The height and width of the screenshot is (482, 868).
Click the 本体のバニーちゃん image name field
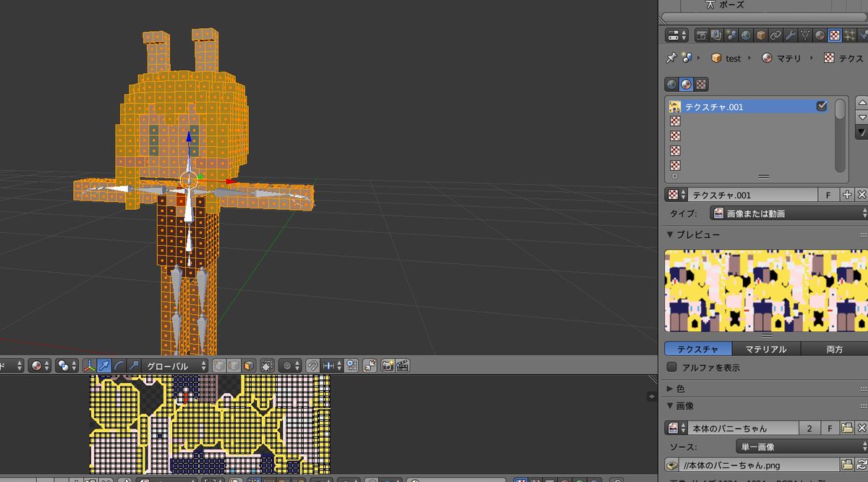(x=743, y=428)
